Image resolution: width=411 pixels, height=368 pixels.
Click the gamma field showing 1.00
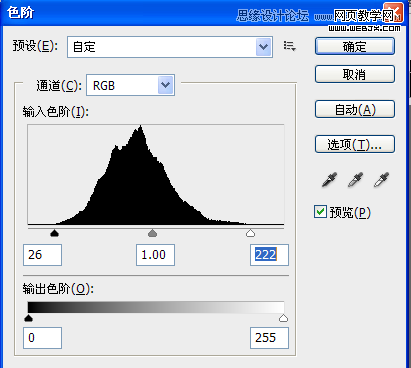click(x=155, y=255)
